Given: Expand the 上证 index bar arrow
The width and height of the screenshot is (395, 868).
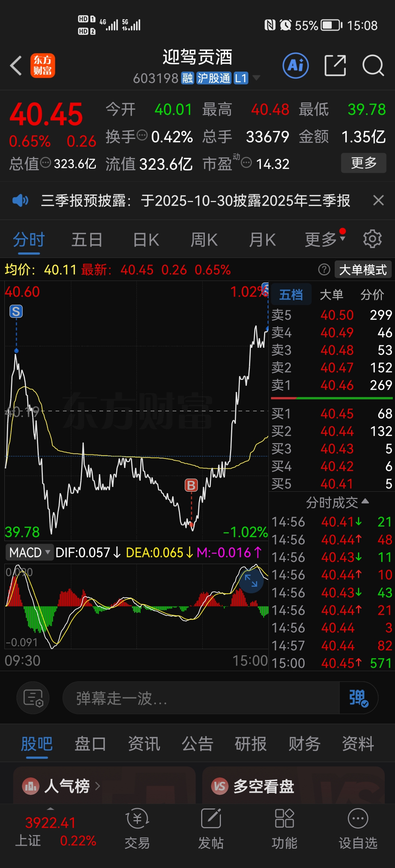Looking at the screenshot, I should pyautogui.click(x=50, y=809).
